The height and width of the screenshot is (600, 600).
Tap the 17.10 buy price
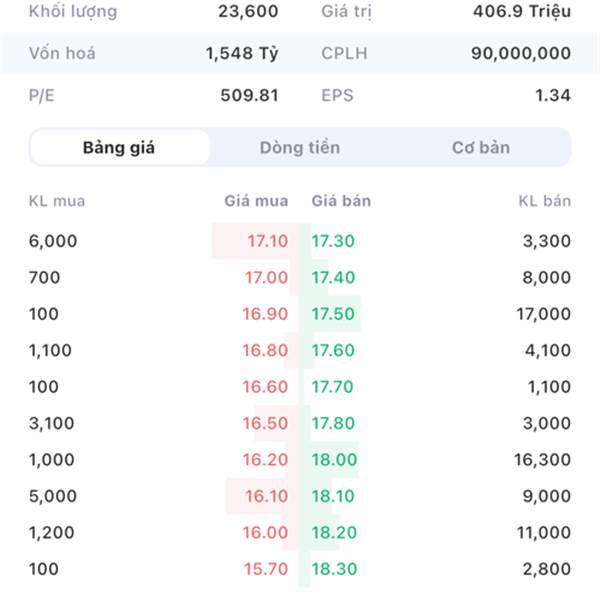[267, 241]
